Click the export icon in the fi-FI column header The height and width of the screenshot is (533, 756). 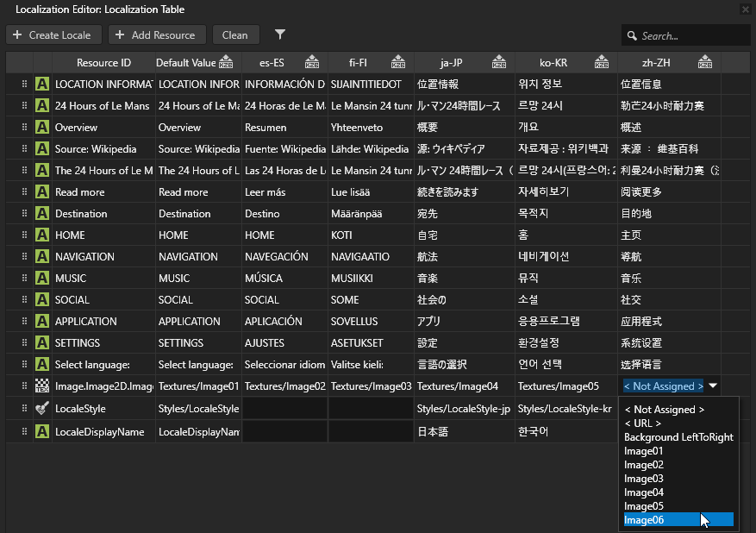tap(398, 62)
